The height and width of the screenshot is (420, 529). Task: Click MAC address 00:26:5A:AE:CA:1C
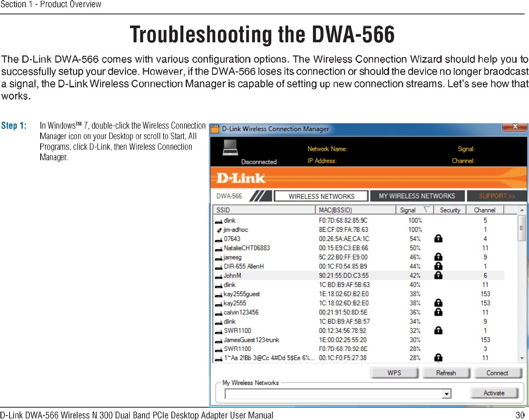point(344,239)
